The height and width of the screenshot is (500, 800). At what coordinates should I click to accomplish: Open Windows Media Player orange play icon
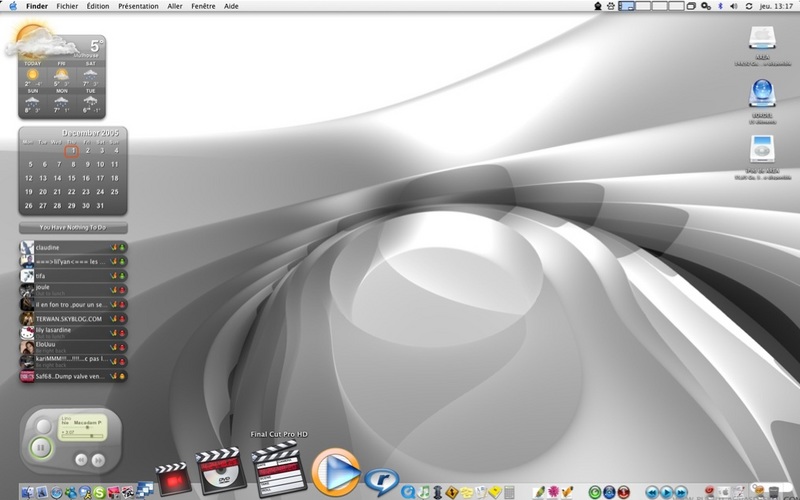coord(336,472)
